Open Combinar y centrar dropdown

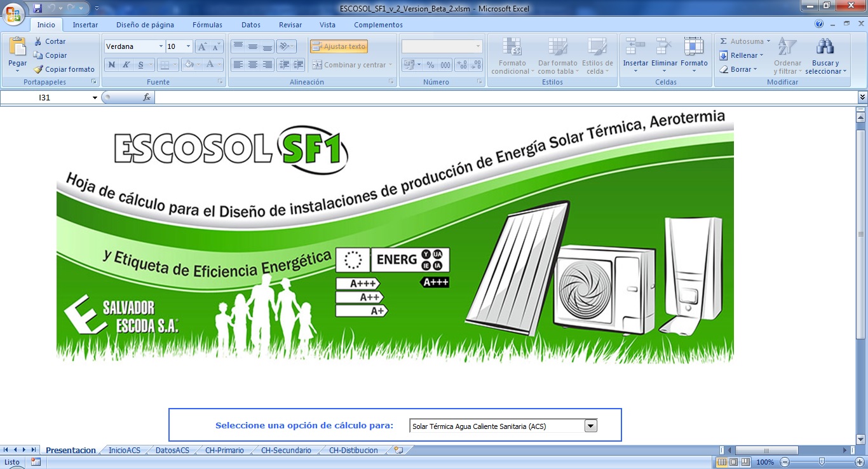pyautogui.click(x=390, y=65)
